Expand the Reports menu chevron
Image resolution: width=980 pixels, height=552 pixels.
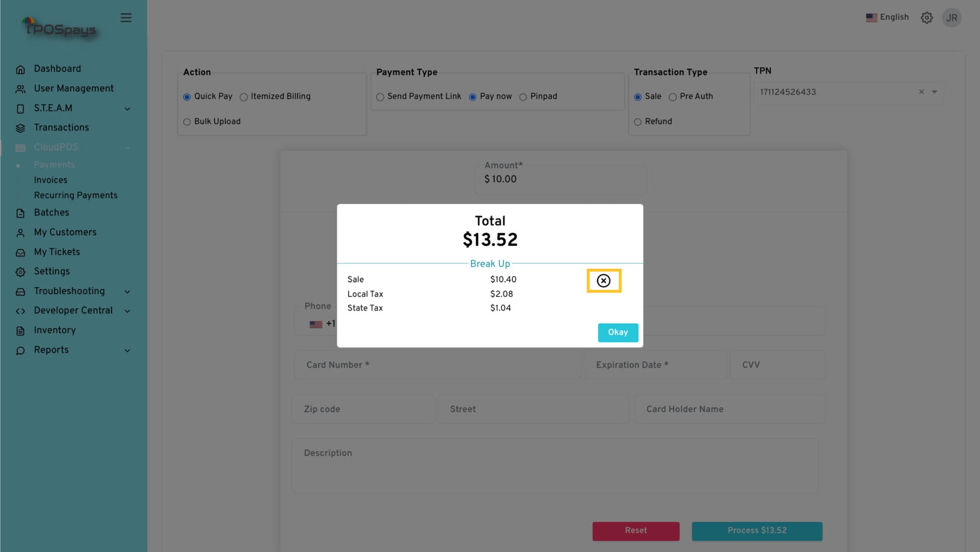pos(127,350)
